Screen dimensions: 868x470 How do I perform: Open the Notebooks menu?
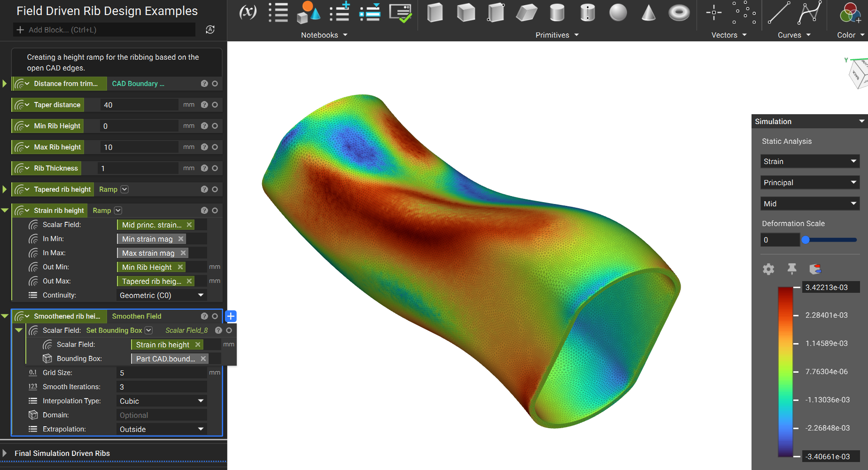coord(324,35)
